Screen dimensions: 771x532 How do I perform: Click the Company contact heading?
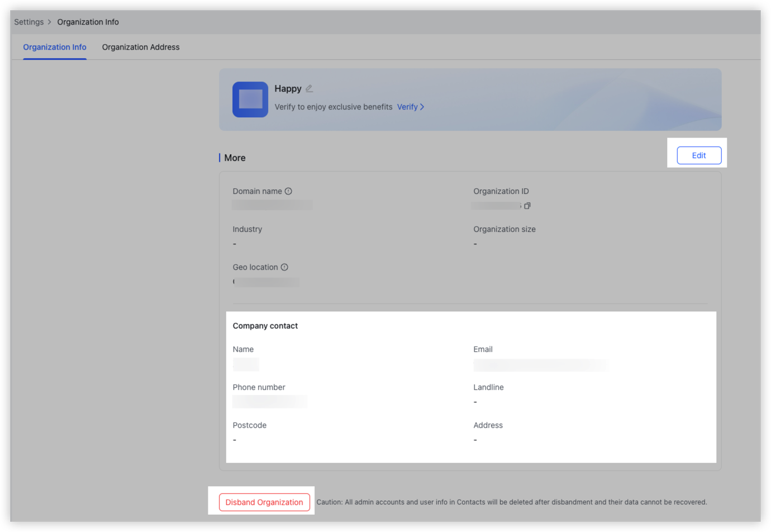click(x=265, y=326)
